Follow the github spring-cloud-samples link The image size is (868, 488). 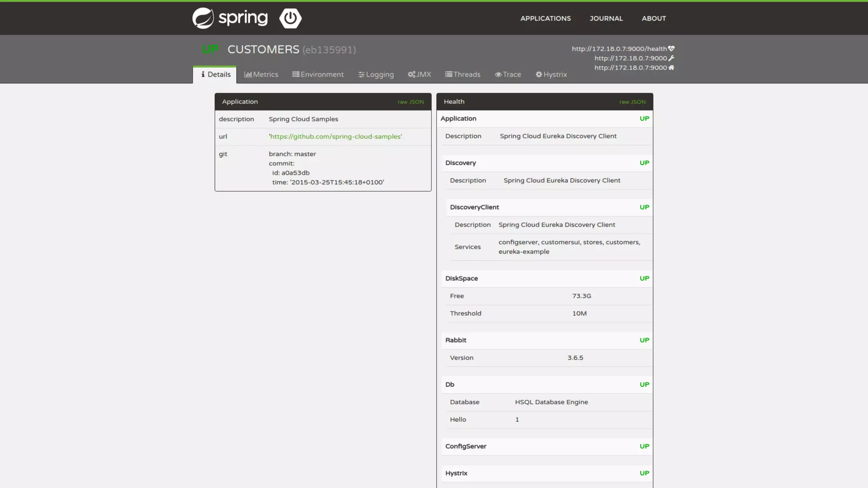[x=335, y=136]
